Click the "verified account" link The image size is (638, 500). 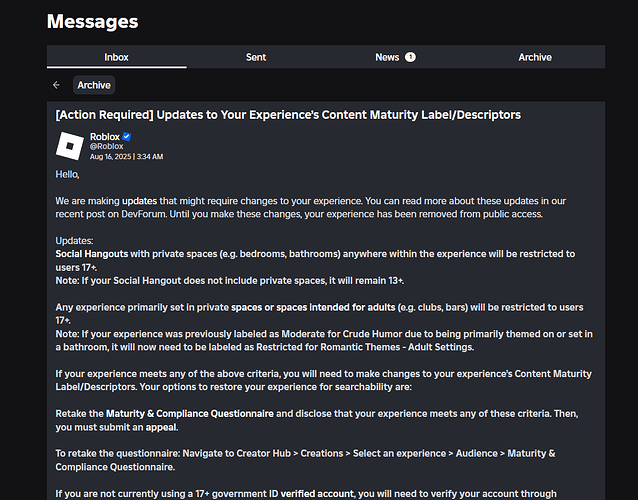tap(319, 494)
